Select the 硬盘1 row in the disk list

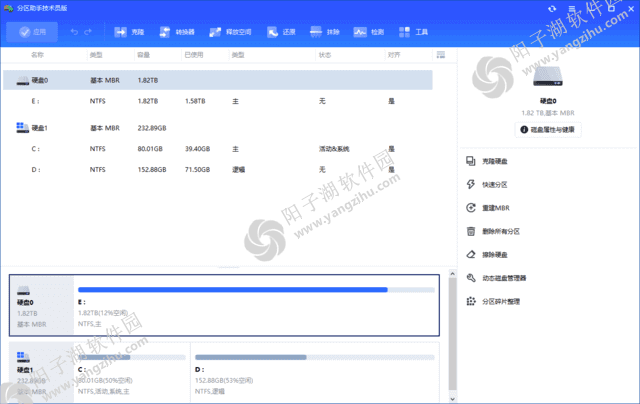(218, 128)
